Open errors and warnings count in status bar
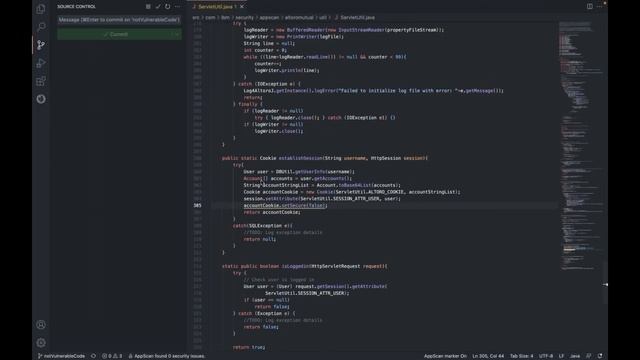640x360 pixels. [112, 356]
